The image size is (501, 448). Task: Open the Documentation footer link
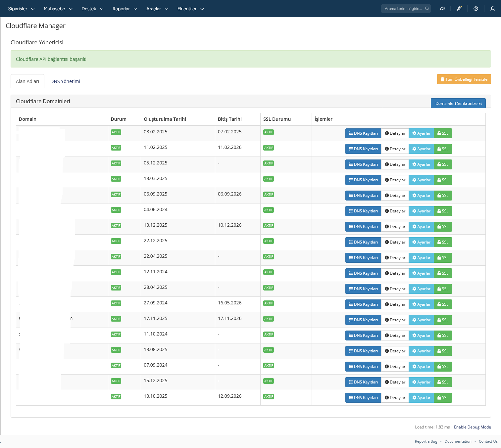pos(458,441)
